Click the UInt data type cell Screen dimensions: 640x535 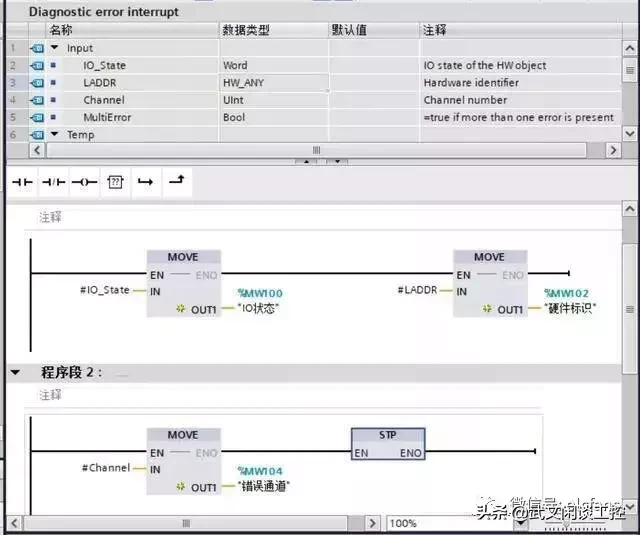(x=273, y=100)
